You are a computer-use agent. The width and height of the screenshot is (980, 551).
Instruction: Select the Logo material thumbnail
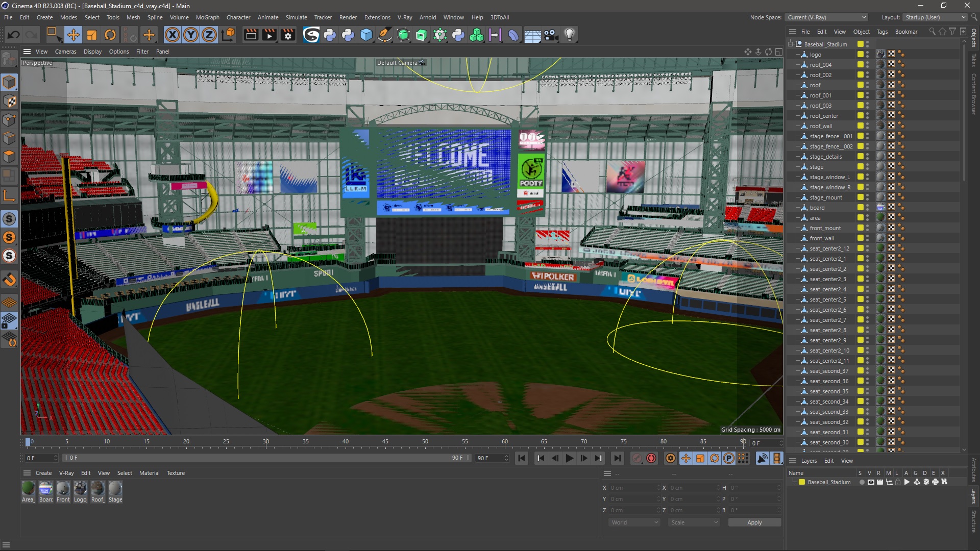click(x=80, y=489)
